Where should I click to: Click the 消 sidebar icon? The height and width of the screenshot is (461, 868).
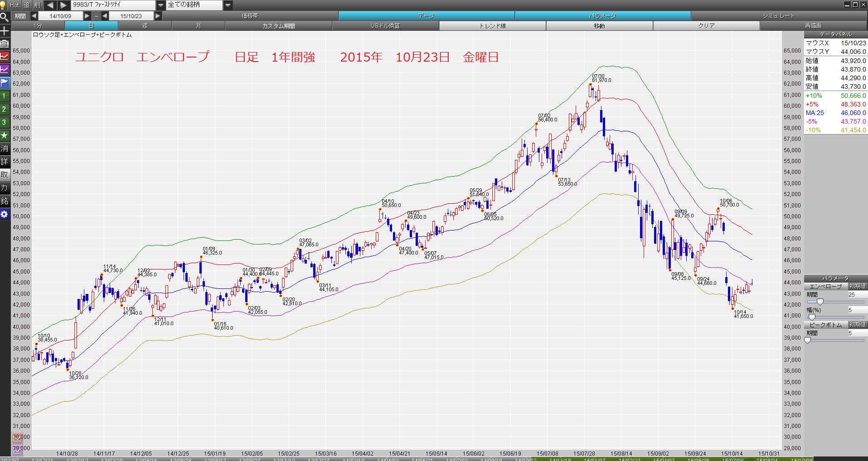[x=5, y=149]
